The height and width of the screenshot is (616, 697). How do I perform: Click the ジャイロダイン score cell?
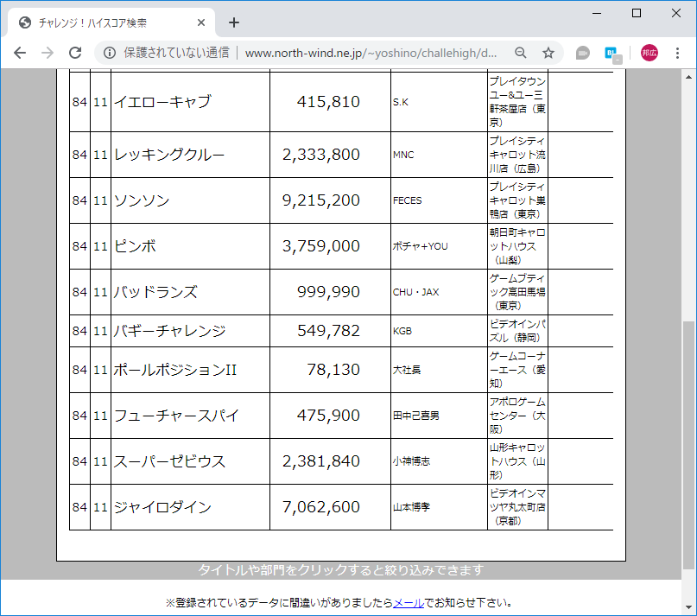point(330,506)
